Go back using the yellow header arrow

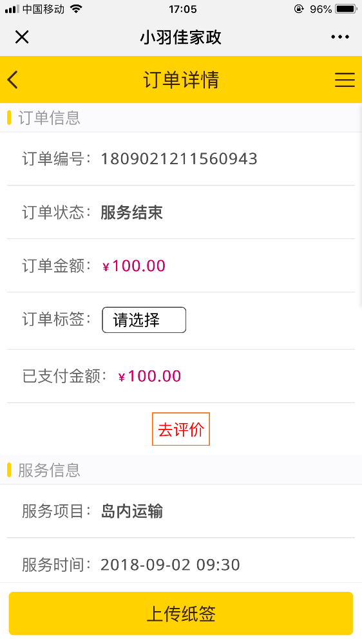point(13,79)
